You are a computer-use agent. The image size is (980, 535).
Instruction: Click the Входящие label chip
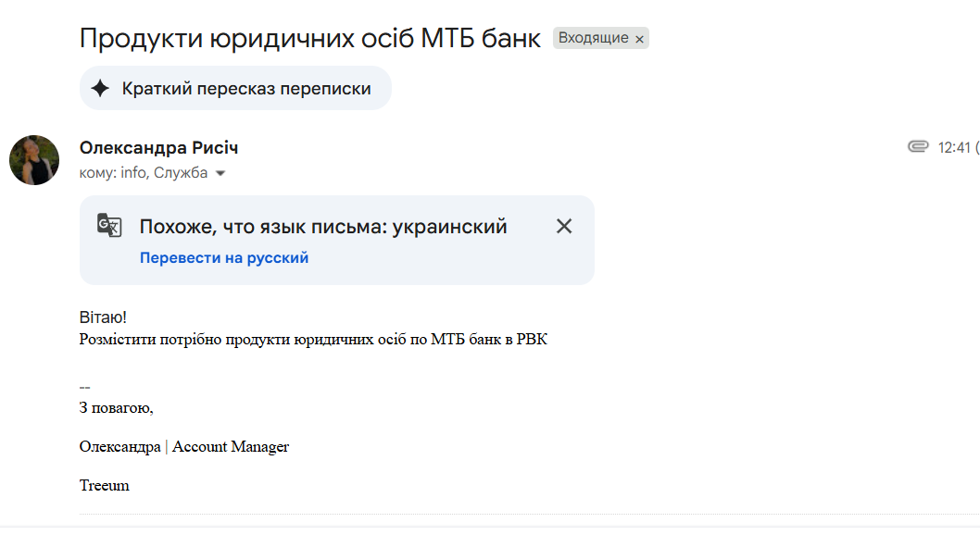pyautogui.click(x=593, y=38)
